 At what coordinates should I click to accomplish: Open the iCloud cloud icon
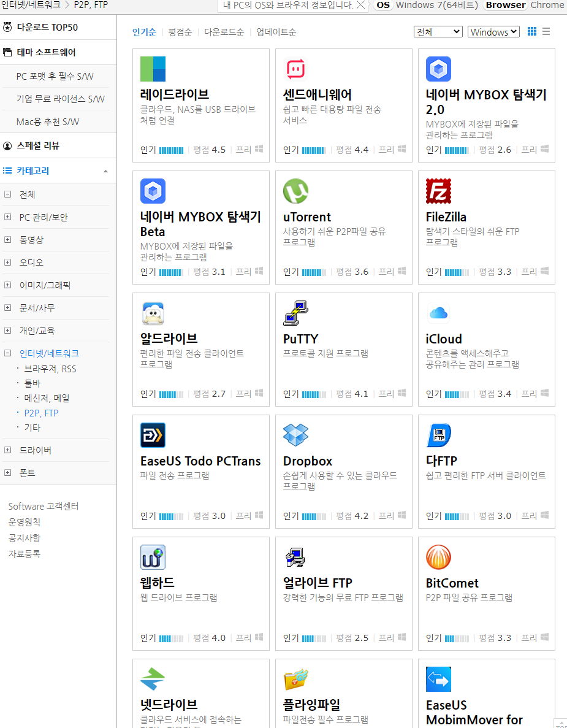point(438,313)
